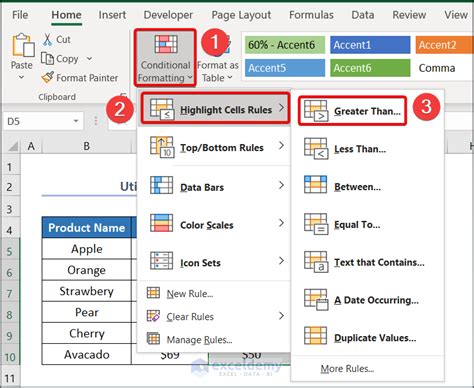Screen dimensions: 474x388
Task: Click the Duplicate Values icon
Action: click(x=315, y=336)
